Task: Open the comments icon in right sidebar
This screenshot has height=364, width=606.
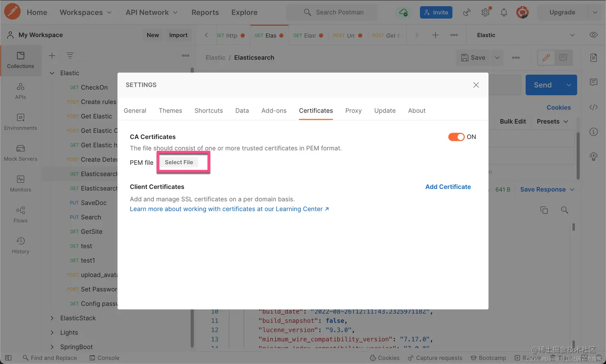Action: coord(594,82)
